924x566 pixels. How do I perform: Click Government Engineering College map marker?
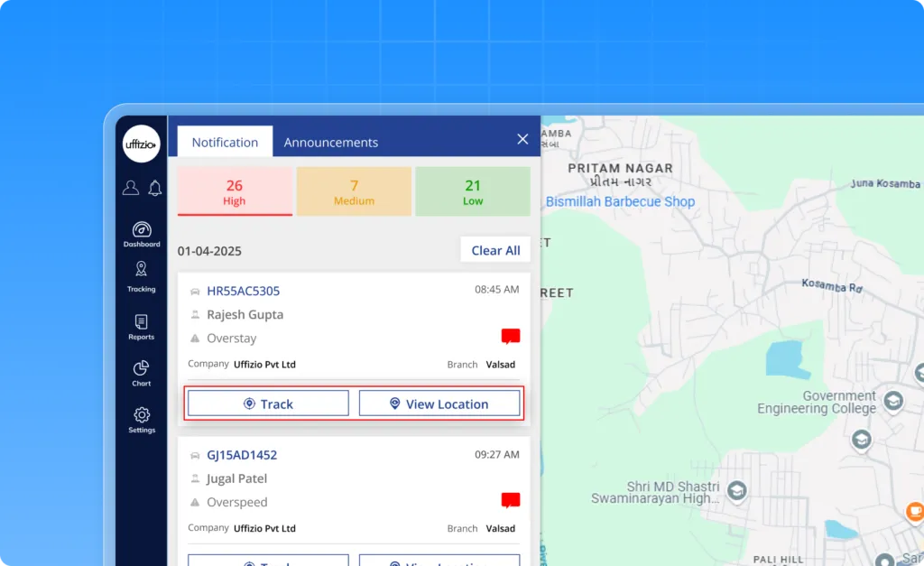click(892, 401)
